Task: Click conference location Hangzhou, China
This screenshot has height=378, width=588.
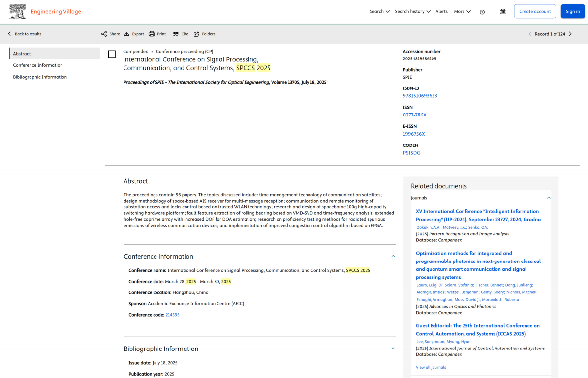Action: (x=190, y=292)
